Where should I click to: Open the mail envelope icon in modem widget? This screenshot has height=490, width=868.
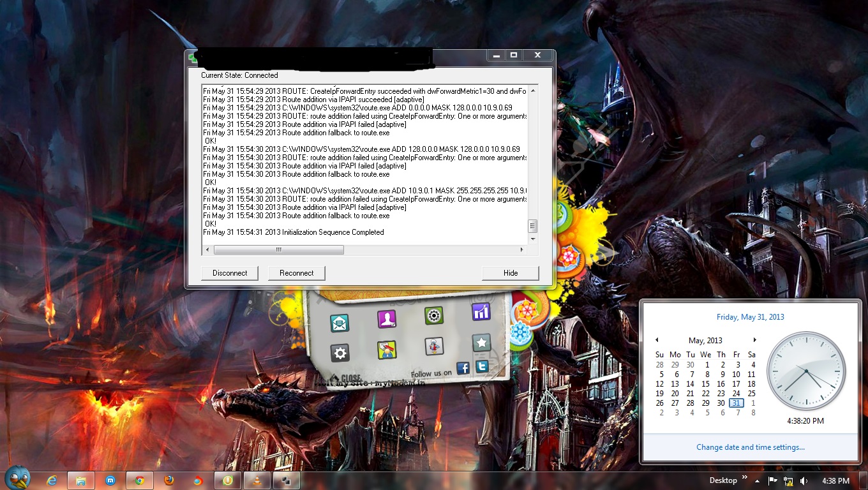click(x=340, y=323)
